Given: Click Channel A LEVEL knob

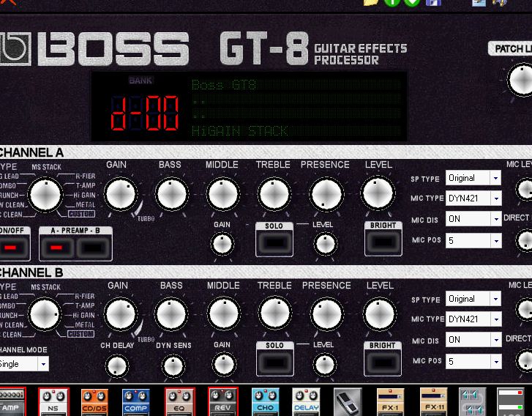Looking at the screenshot, I should pyautogui.click(x=378, y=193).
